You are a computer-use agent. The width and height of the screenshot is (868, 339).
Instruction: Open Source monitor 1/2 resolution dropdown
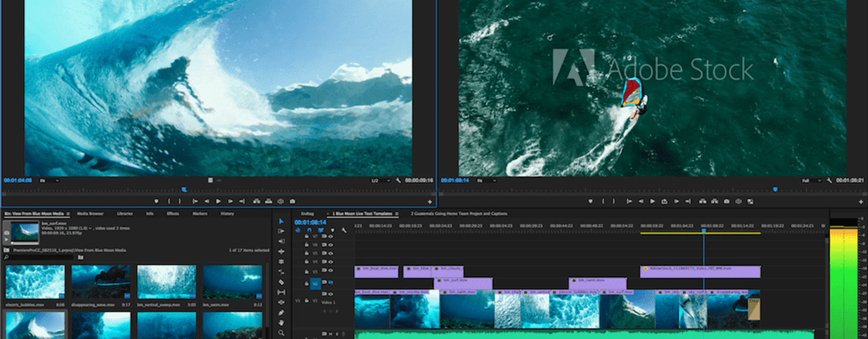pos(381,180)
